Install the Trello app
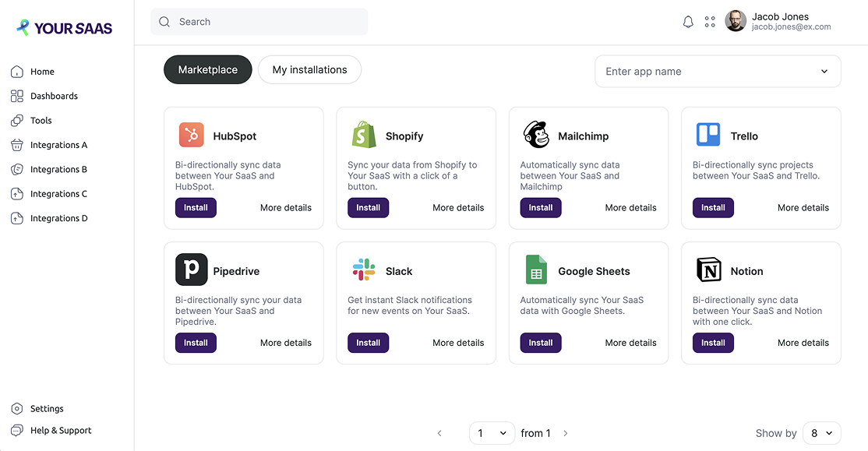 [713, 207]
